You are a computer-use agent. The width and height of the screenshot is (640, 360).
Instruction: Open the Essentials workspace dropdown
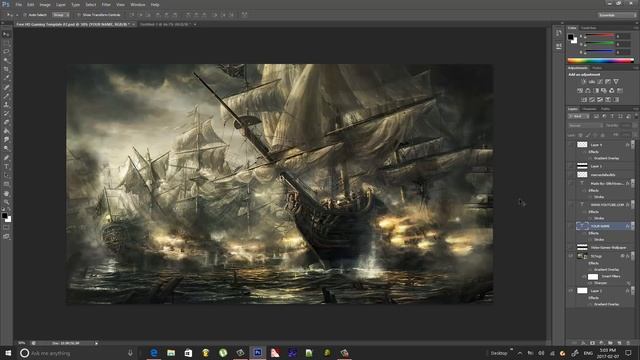[617, 15]
